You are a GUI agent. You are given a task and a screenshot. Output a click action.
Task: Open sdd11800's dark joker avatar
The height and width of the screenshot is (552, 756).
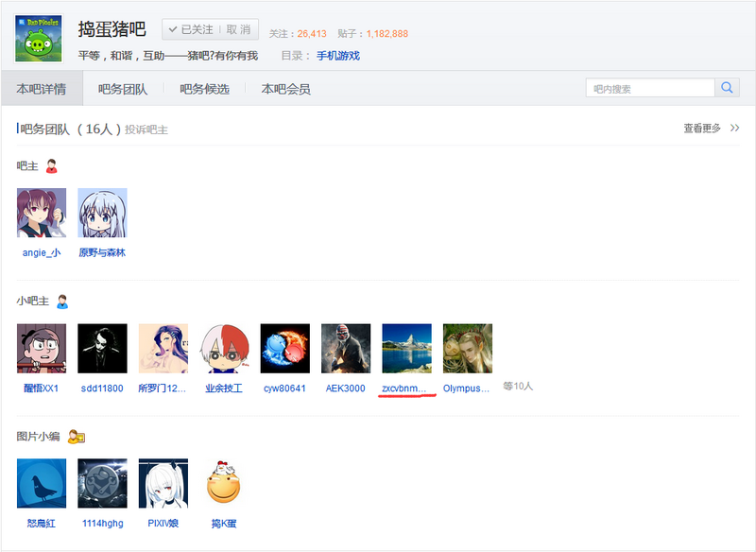[x=102, y=348]
